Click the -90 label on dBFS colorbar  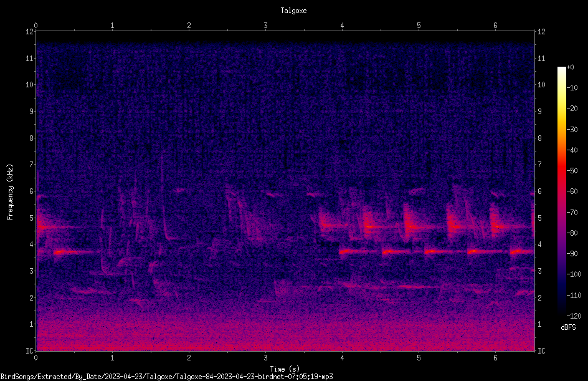(x=572, y=254)
